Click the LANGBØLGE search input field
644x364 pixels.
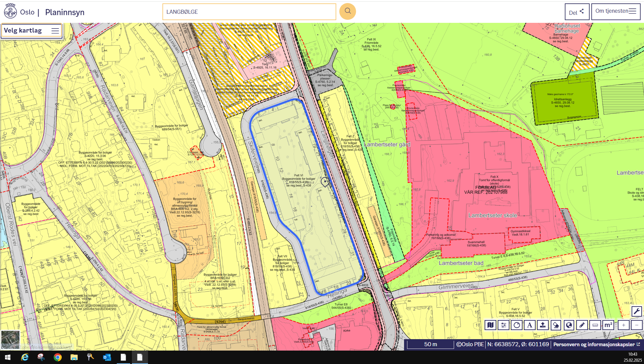tap(249, 12)
